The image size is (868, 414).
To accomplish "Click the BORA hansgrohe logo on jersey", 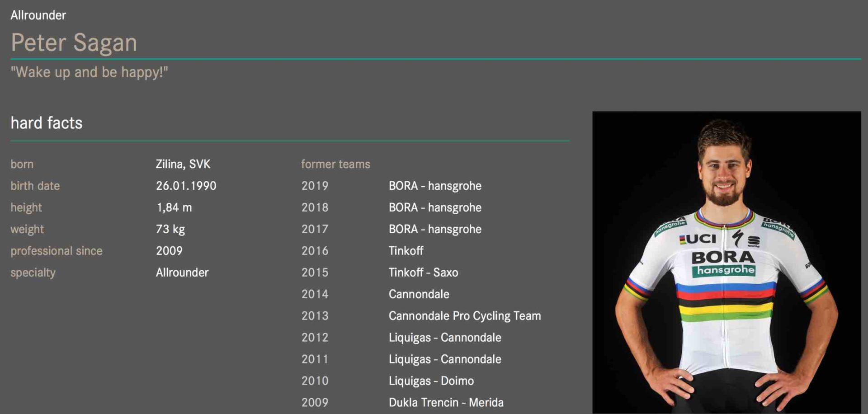I will [723, 263].
